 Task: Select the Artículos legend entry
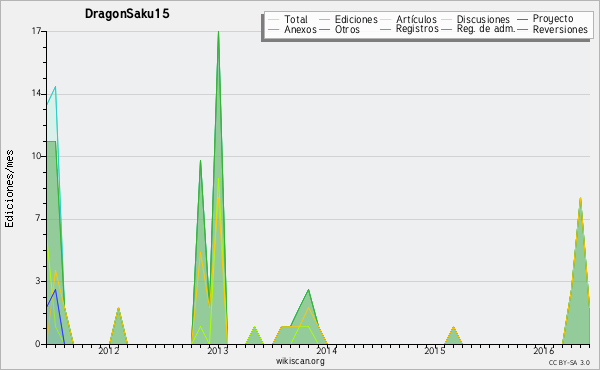click(x=416, y=19)
